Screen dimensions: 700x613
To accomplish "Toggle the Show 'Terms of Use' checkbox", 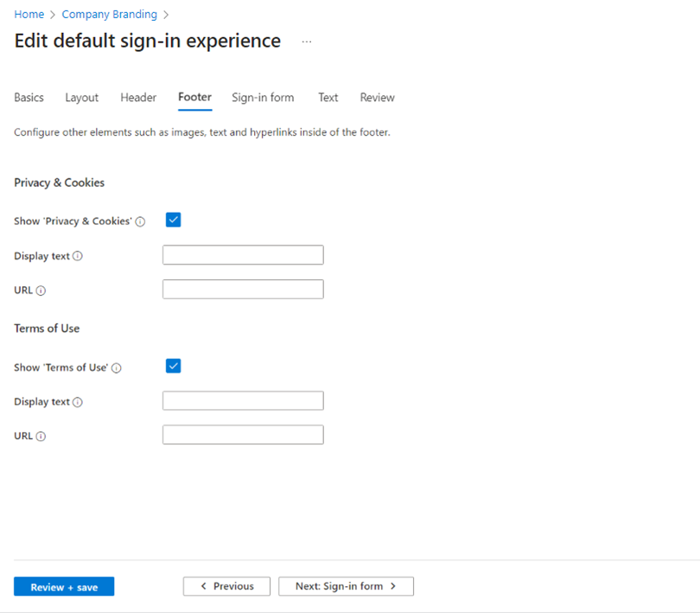I will 173,367.
